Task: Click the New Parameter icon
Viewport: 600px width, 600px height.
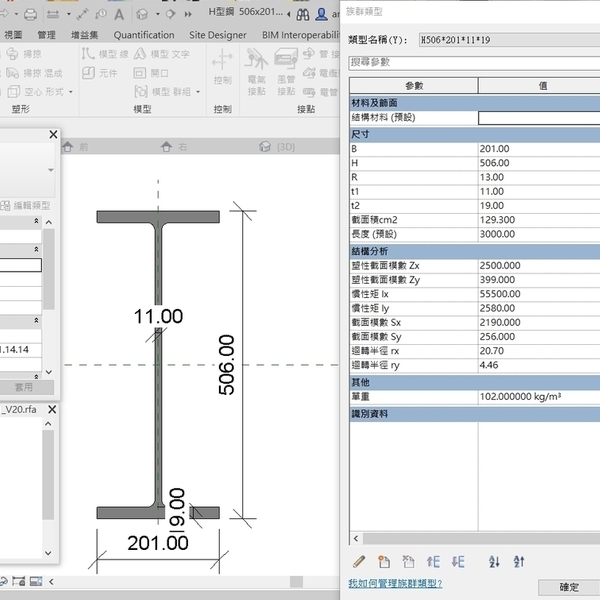Action: click(x=384, y=562)
